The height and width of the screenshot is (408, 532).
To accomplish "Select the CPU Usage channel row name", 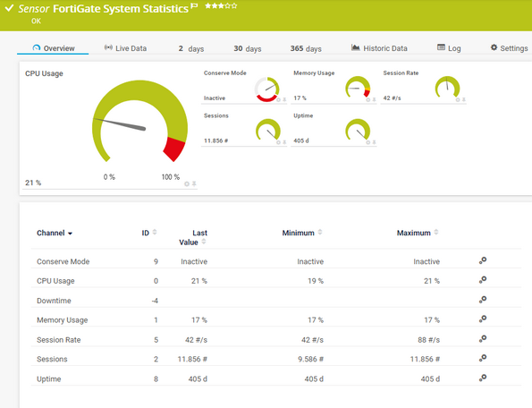I will (x=55, y=281).
